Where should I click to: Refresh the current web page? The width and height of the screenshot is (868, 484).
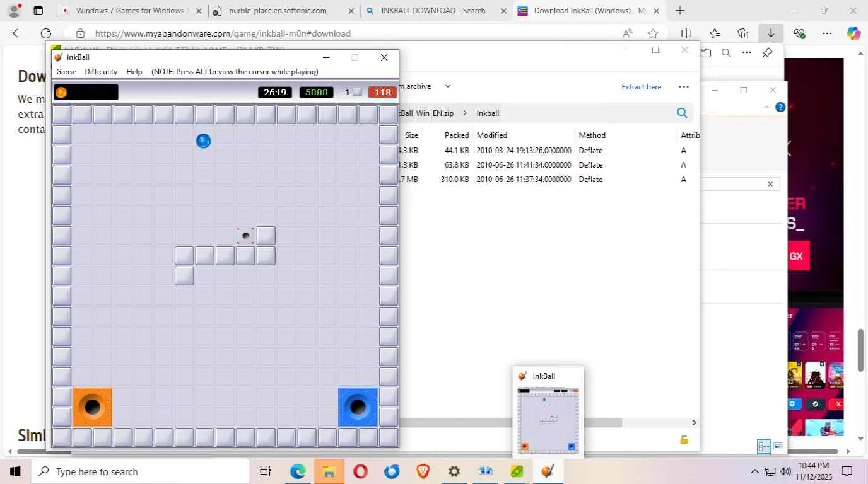[46, 33]
